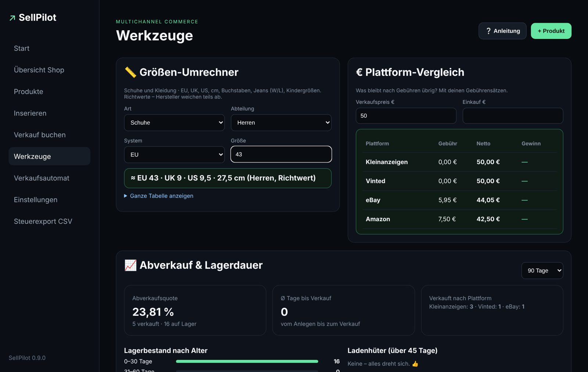Click the + Produkt button

click(x=551, y=31)
